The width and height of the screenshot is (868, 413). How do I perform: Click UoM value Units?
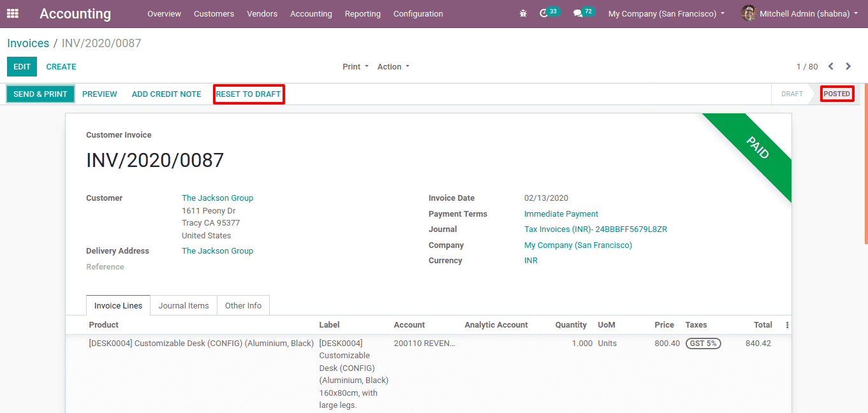pos(607,344)
